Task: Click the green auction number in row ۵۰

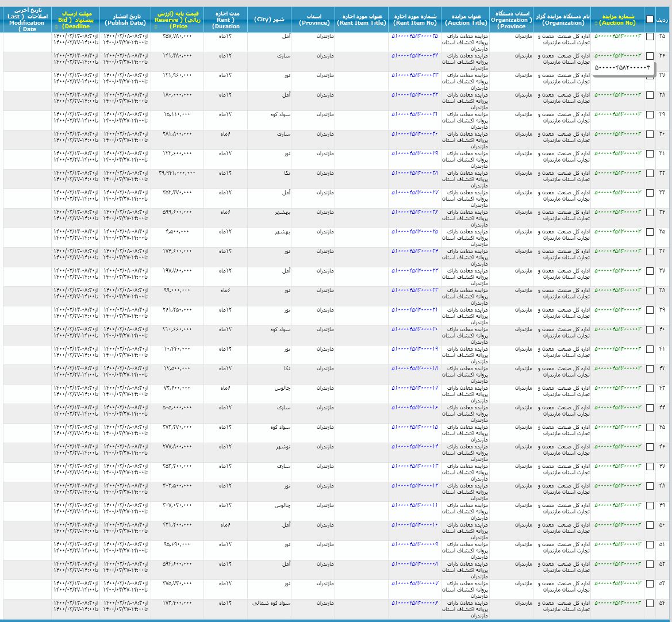Action: pyautogui.click(x=617, y=525)
